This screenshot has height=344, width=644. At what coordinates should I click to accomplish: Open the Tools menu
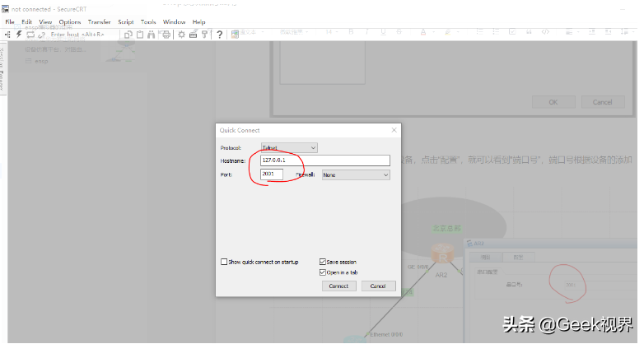148,21
